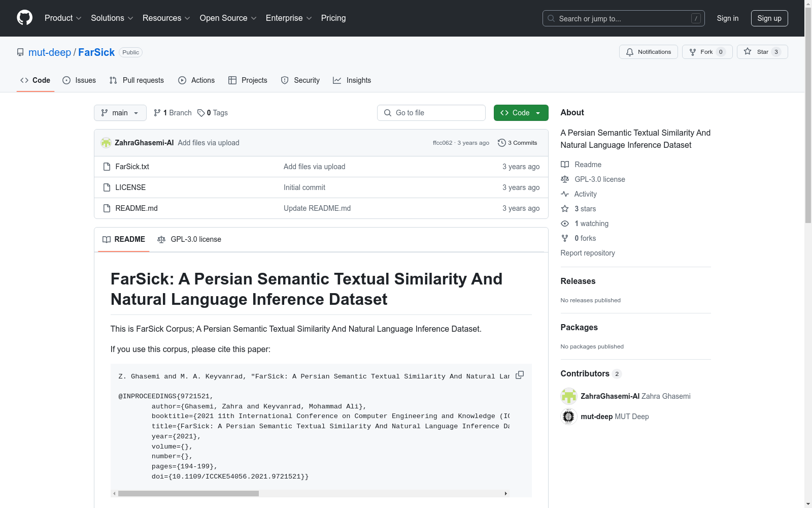Open the LICENSE file
The width and height of the screenshot is (812, 508).
tap(130, 187)
